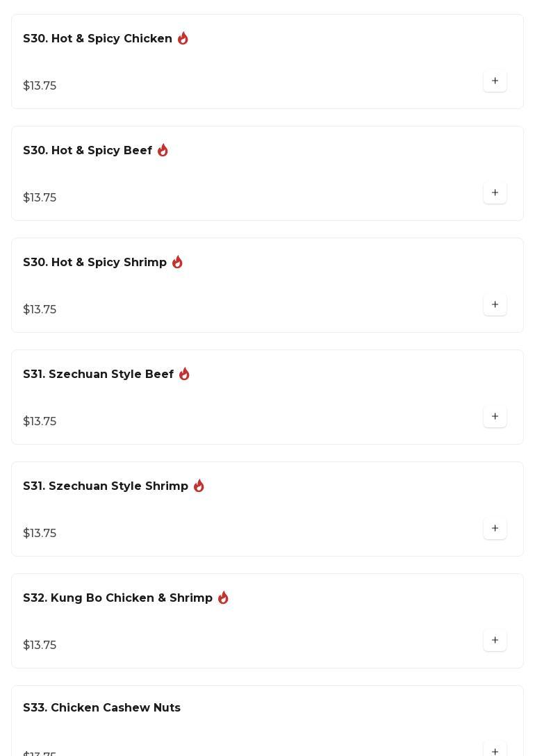Open the S30. Hot & Spicy Beef title
The height and width of the screenshot is (756, 535).
(88, 151)
